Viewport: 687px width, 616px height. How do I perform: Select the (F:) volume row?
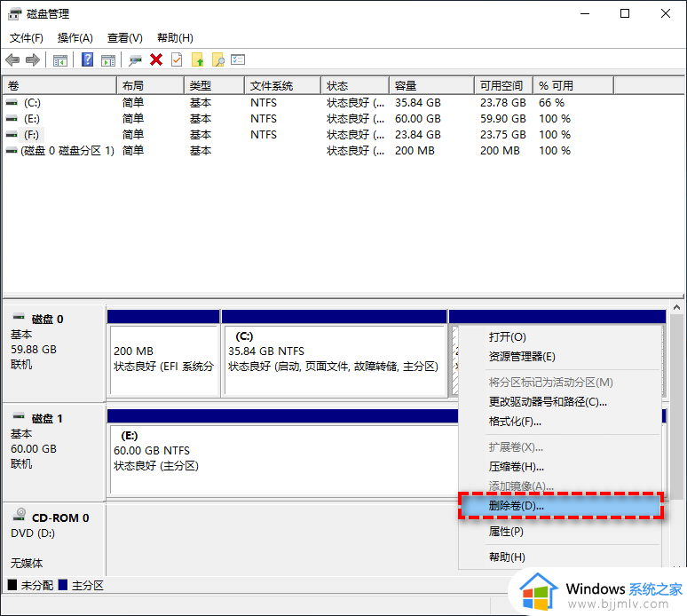309,135
